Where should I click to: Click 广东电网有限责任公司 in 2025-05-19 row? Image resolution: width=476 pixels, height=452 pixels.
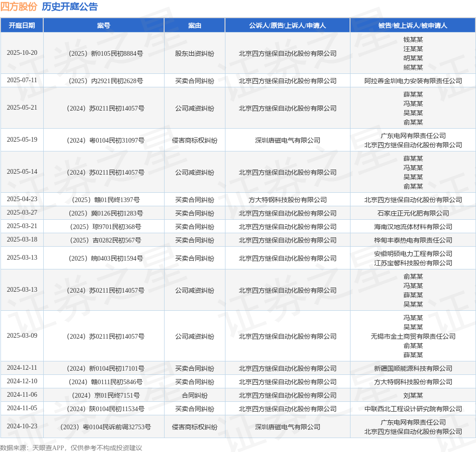413,136
